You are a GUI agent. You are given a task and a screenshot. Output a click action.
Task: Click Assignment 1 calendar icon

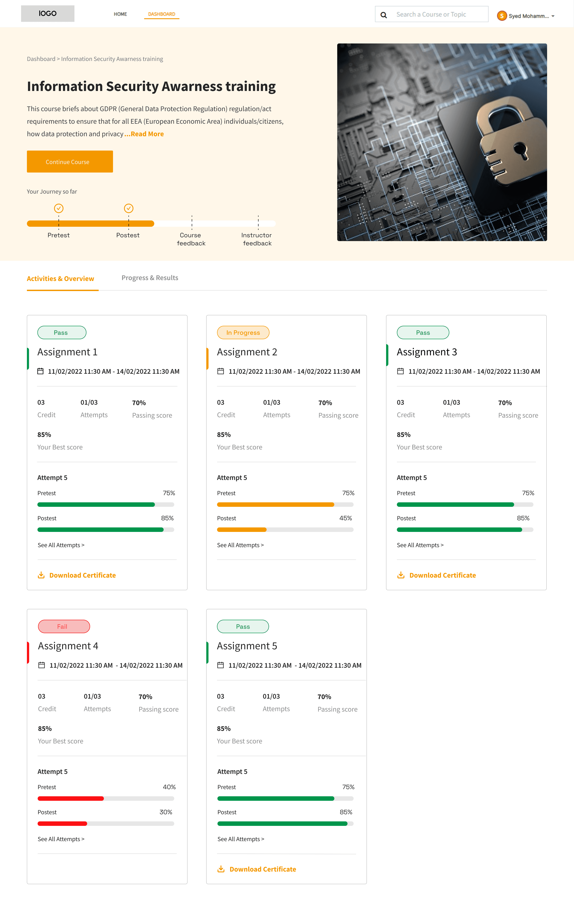[40, 371]
